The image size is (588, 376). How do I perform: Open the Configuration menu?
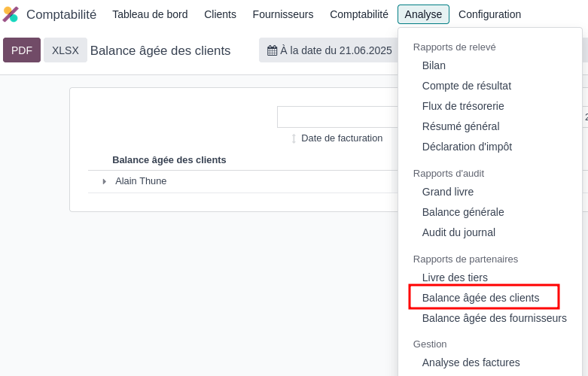click(x=489, y=14)
